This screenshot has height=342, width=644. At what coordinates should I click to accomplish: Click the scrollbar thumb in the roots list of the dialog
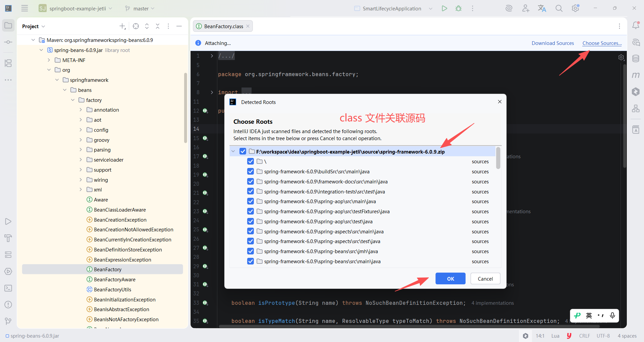498,158
